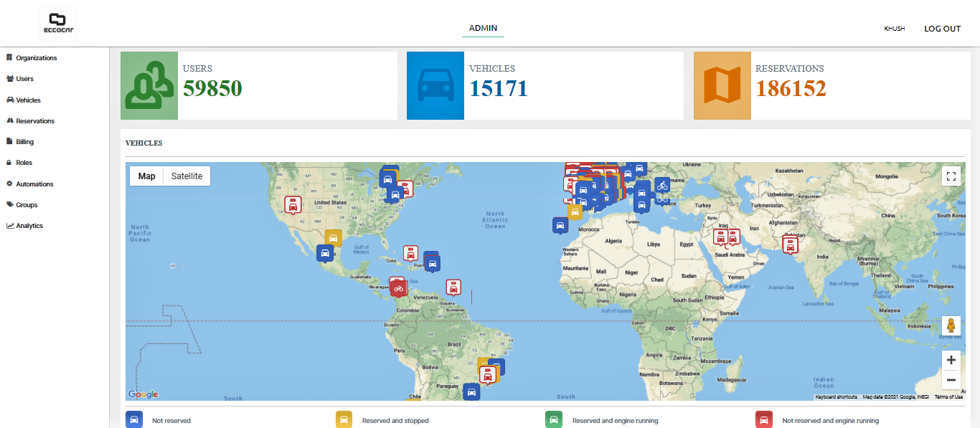Open the map's Terms of Use link
The width and height of the screenshot is (980, 428).
click(948, 396)
